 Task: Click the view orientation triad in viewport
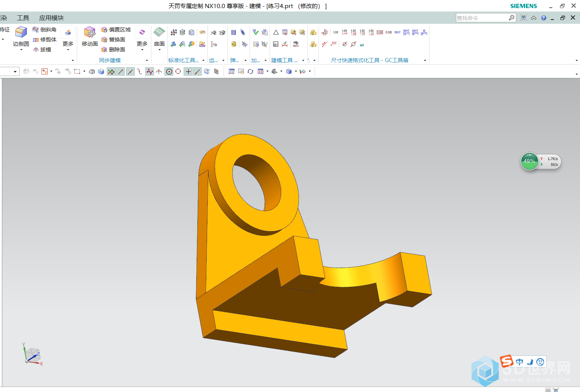(x=33, y=354)
